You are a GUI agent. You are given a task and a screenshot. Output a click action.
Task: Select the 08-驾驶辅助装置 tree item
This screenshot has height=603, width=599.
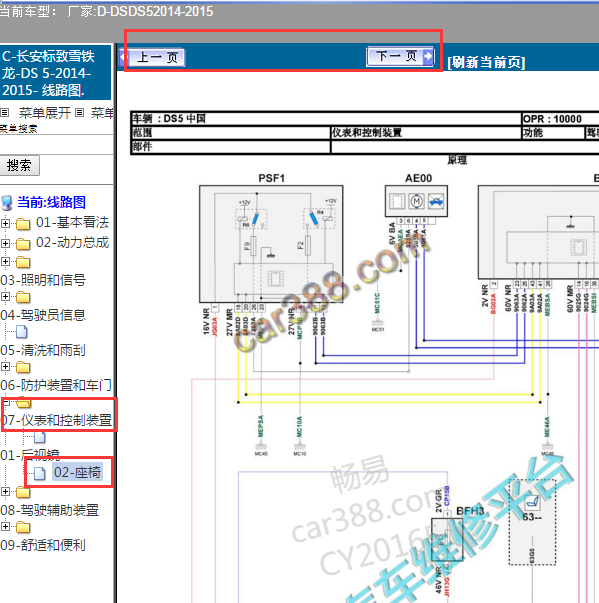click(x=50, y=510)
